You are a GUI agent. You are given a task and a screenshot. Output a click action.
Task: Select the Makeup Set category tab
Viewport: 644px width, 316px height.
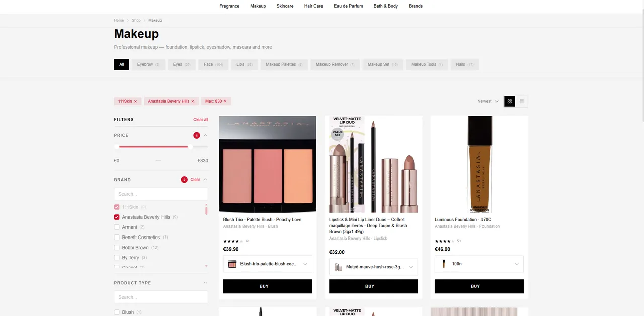coord(383,64)
